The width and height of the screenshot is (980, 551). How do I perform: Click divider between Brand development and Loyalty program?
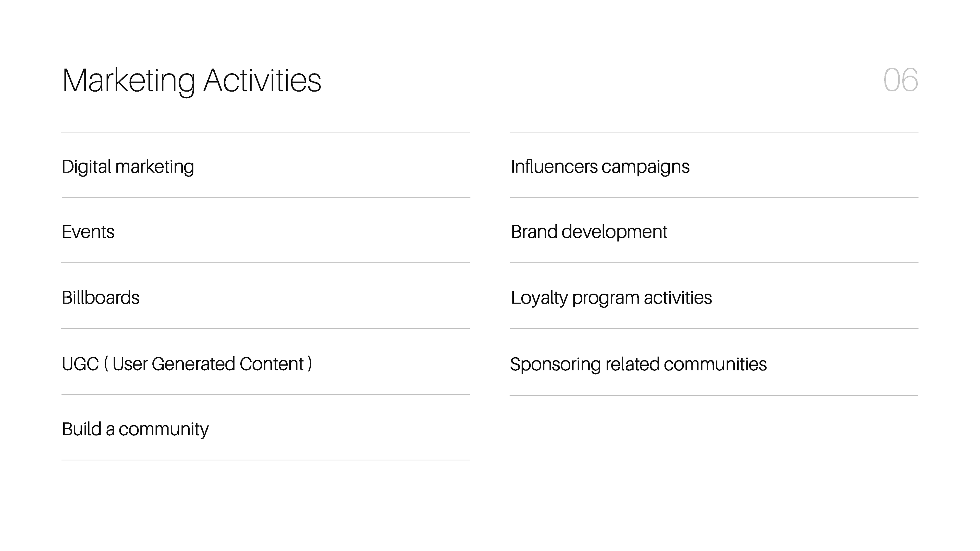point(714,263)
